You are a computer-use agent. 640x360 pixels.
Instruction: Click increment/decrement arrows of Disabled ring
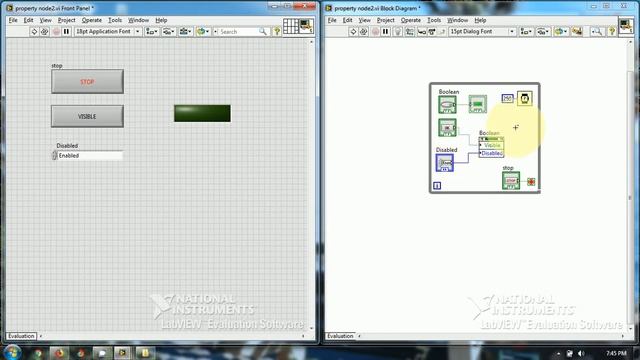coord(54,156)
